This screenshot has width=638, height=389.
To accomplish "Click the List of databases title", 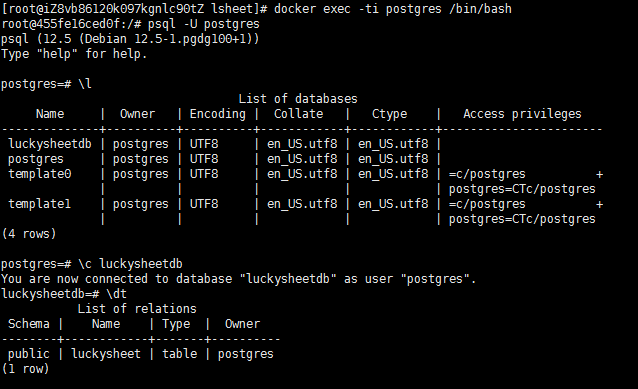I will (298, 98).
